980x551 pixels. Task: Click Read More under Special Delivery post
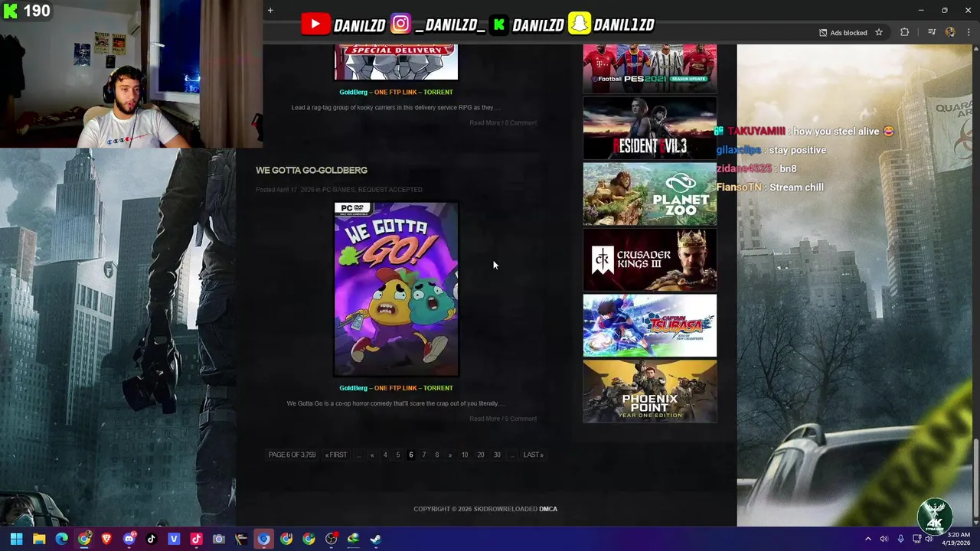[484, 122]
